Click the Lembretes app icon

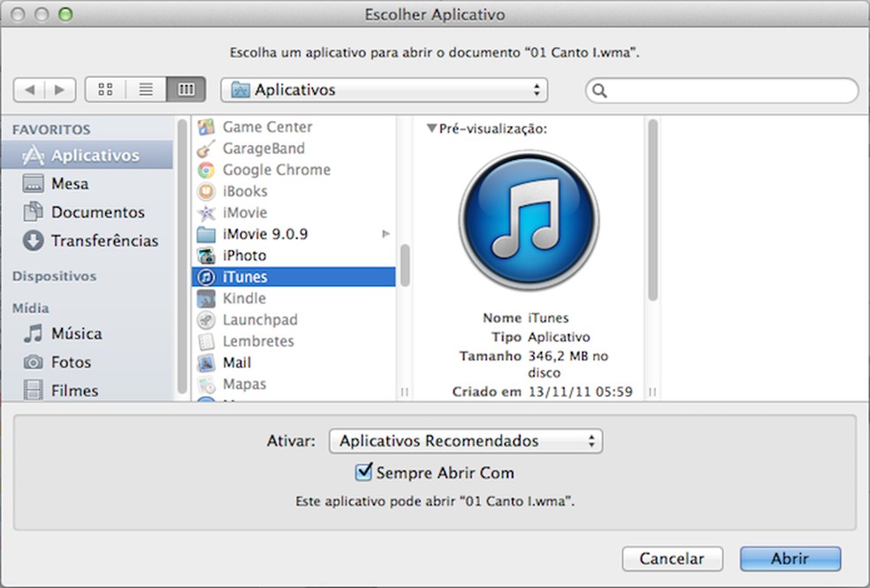pos(206,341)
